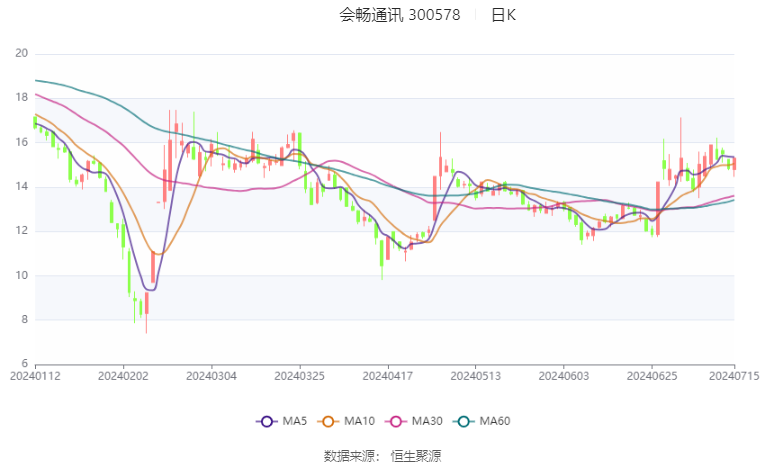Screen dimensions: 765x465
Task: Toggle the MA60 legend series
Action: pyautogui.click(x=482, y=421)
